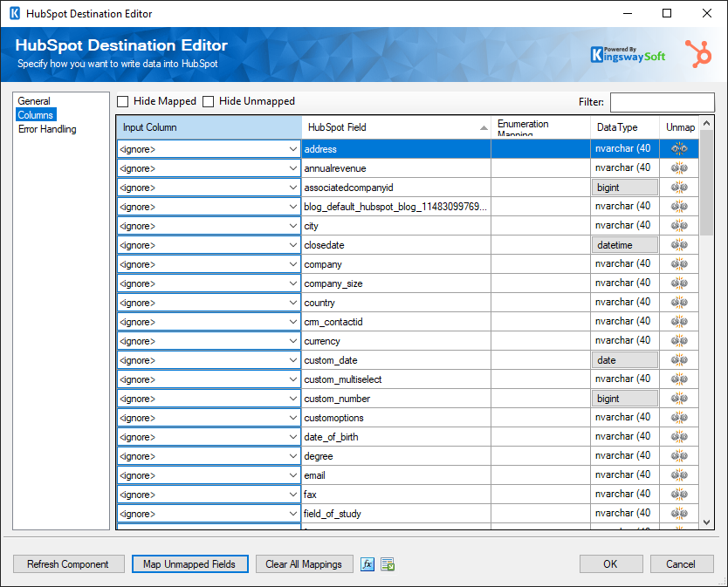Click the DataType column header

pyautogui.click(x=625, y=127)
